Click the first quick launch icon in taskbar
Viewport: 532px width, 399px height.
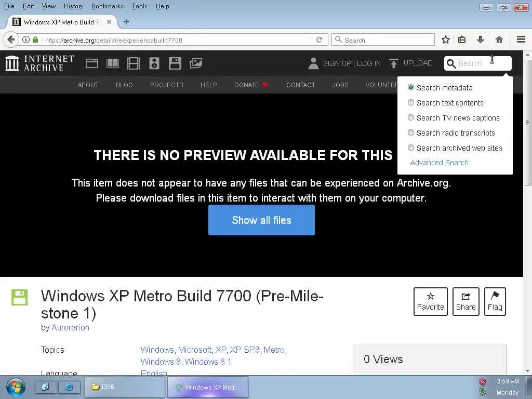click(x=46, y=387)
